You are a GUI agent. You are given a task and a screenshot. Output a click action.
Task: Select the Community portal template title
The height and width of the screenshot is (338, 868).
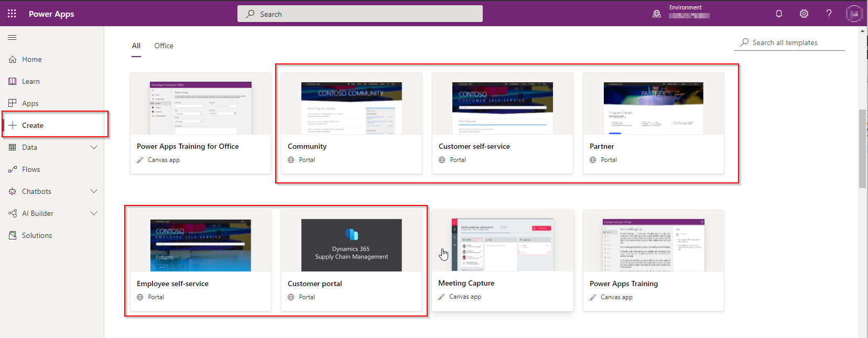click(307, 146)
